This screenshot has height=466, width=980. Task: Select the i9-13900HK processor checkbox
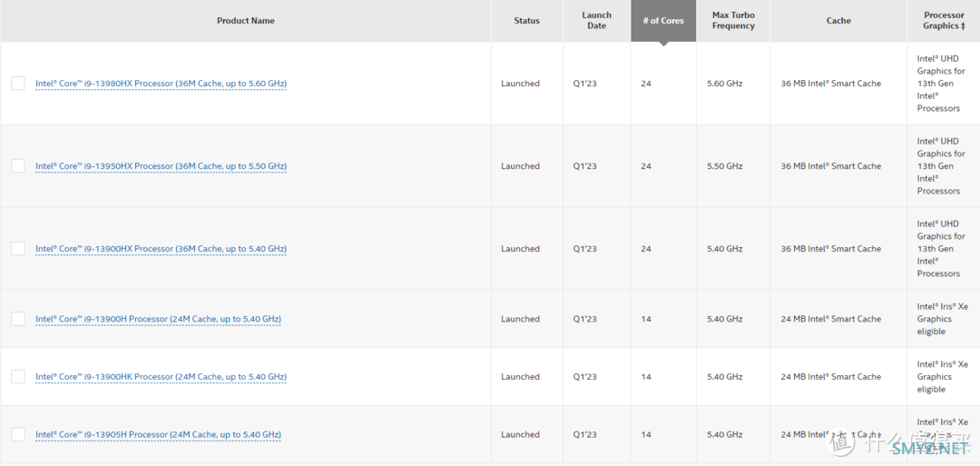18,377
